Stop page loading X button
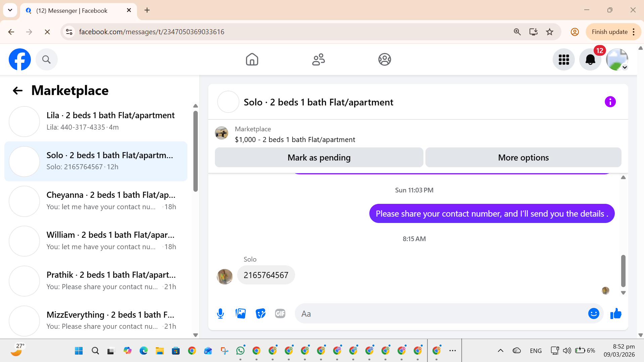Image resolution: width=644 pixels, height=362 pixels. 47,32
